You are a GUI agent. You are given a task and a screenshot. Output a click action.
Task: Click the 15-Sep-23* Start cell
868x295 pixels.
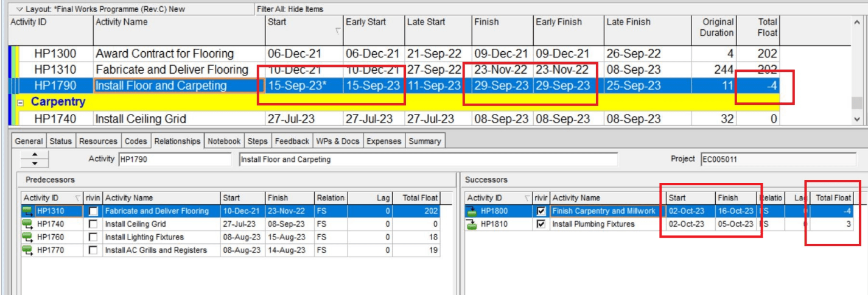click(x=304, y=86)
